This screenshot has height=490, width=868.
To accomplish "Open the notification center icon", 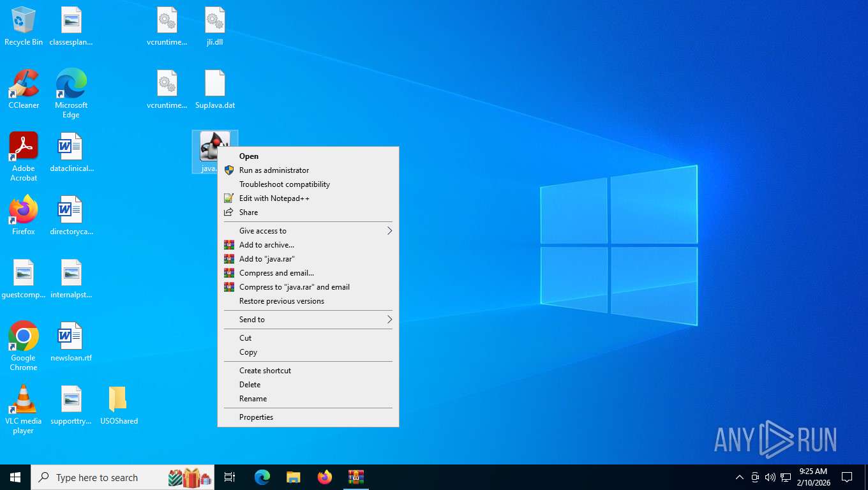I will (x=847, y=477).
